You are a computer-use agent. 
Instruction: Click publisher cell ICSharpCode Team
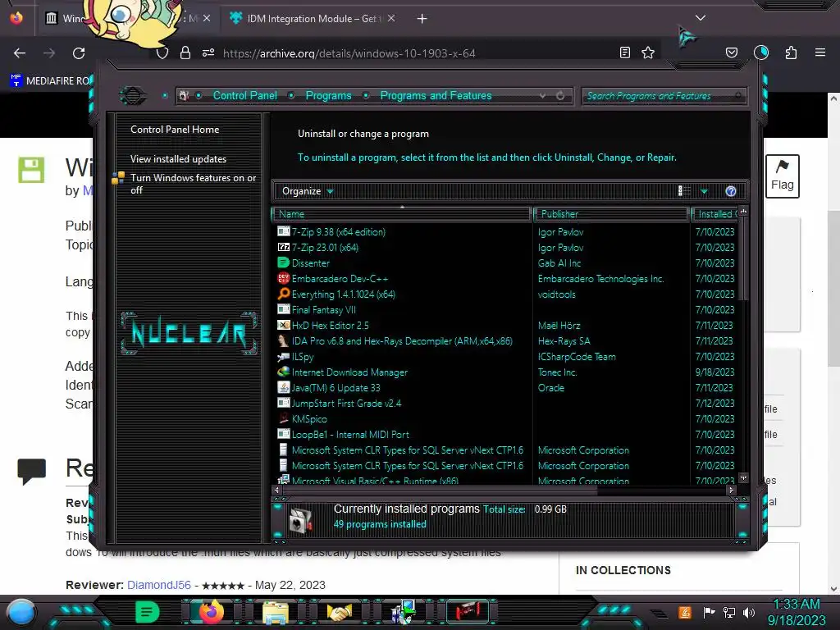(x=577, y=357)
